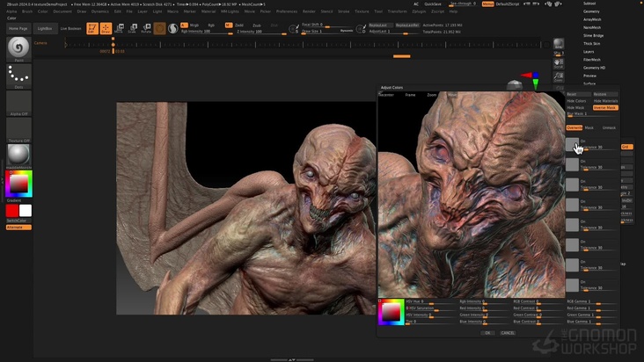The height and width of the screenshot is (362, 644).
Task: Click the red main color swatch
Action: click(x=12, y=210)
